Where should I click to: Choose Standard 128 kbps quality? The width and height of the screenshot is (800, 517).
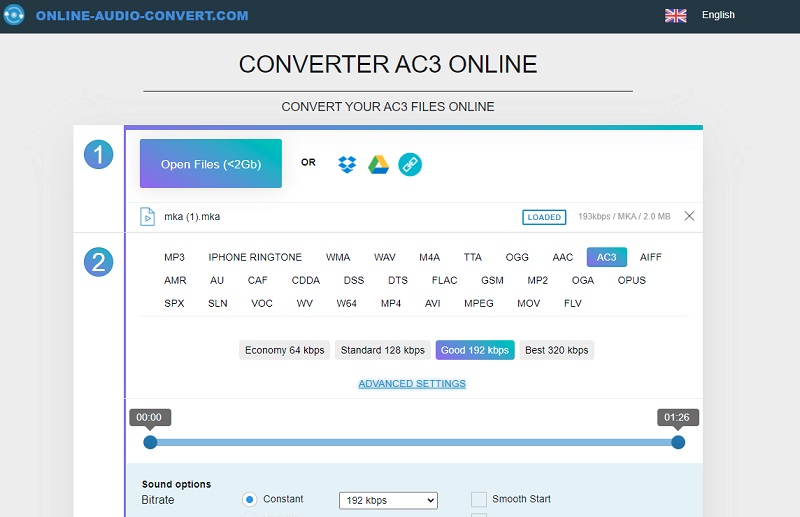(x=383, y=350)
